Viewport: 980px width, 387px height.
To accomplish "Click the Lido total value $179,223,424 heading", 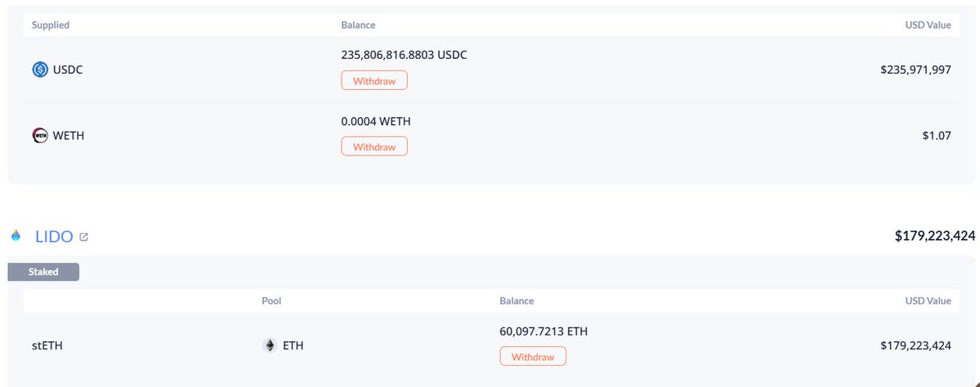I will click(x=935, y=236).
